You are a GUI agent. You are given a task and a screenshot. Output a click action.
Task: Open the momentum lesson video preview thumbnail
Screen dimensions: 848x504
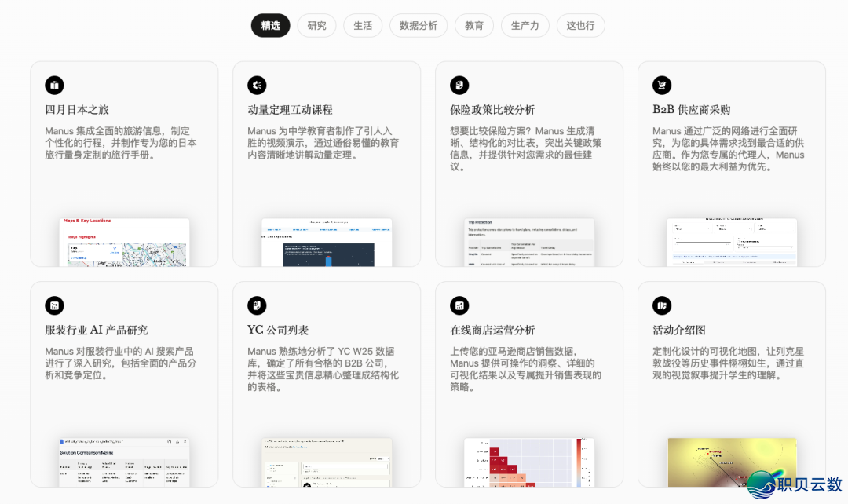[x=327, y=243]
